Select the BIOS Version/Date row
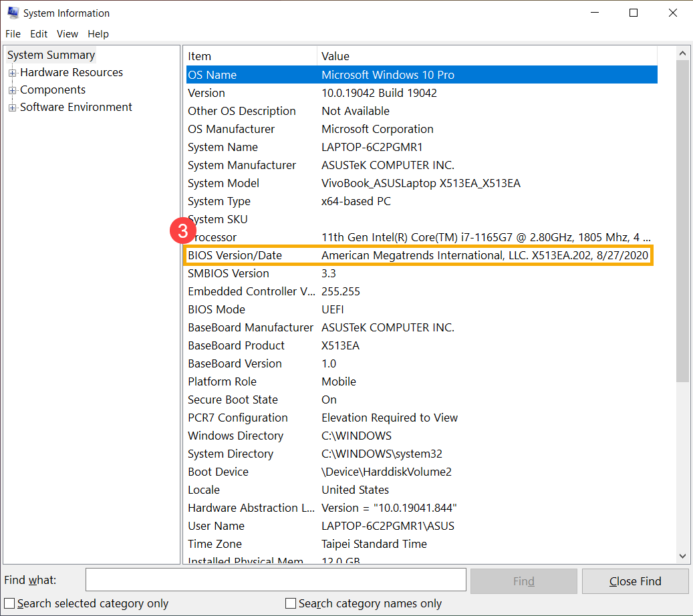Image resolution: width=693 pixels, height=616 pixels. (x=418, y=255)
